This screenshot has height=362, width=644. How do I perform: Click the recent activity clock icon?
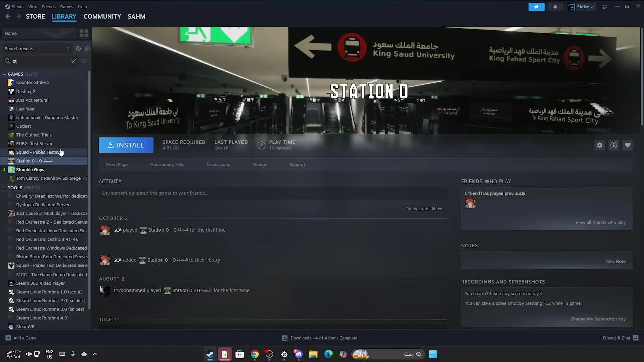tap(78, 49)
